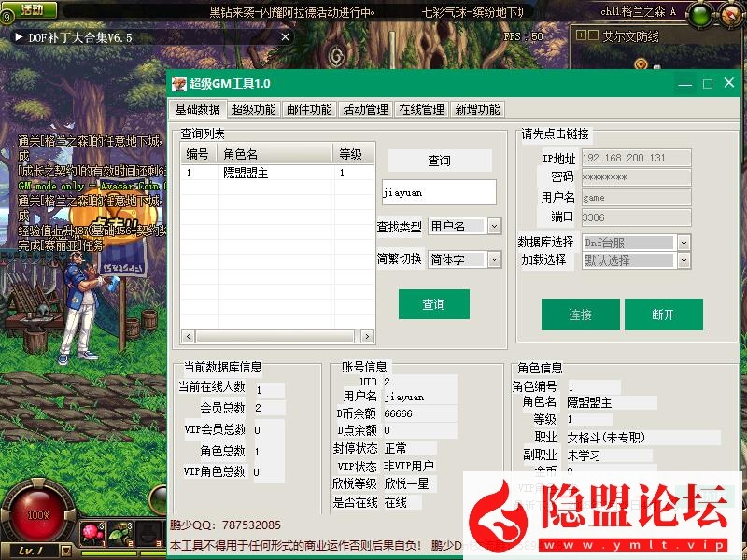This screenshot has width=747, height=560.
Task: Click the jiayuan search input field
Action: (439, 191)
